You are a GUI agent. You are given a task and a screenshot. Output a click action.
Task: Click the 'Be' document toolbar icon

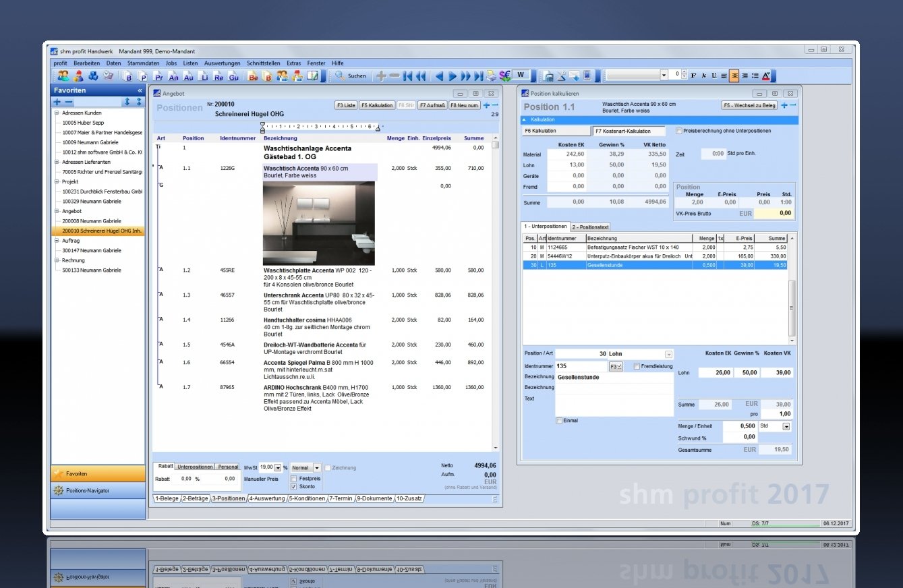(x=253, y=76)
